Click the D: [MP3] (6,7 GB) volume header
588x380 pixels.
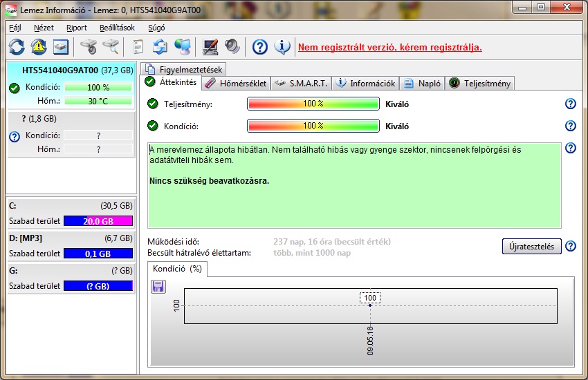pos(71,238)
